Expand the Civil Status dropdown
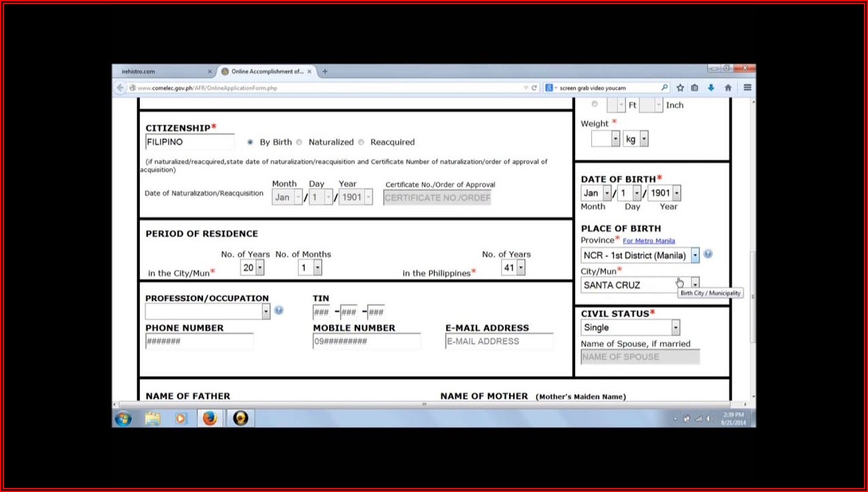This screenshot has height=492, width=868. click(675, 327)
